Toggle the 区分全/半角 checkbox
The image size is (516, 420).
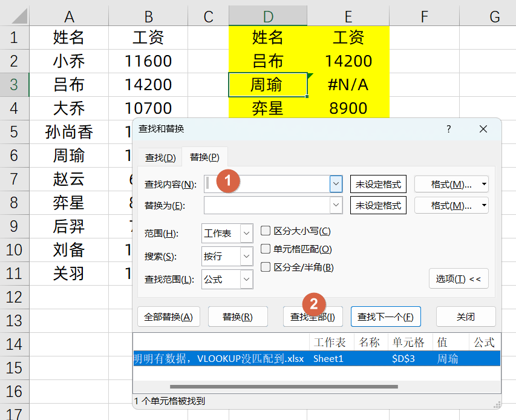(x=266, y=267)
